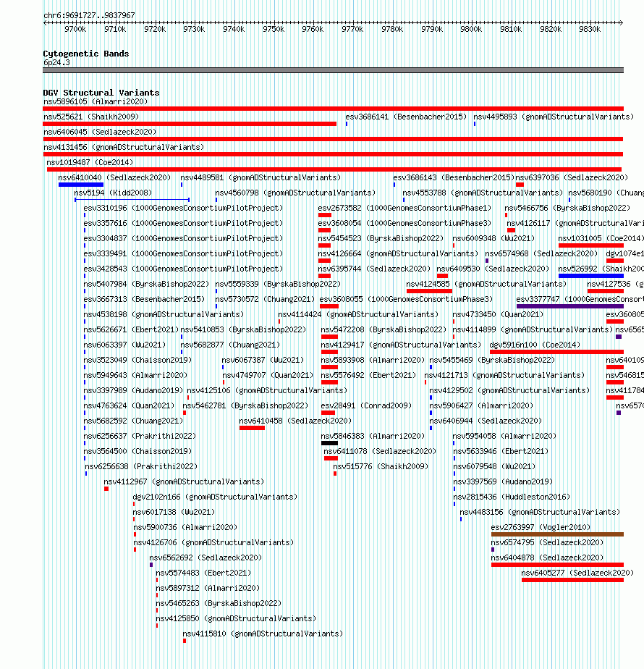Click the 9760k ruler tick label
Screen dimensions: 644x669
point(313,29)
